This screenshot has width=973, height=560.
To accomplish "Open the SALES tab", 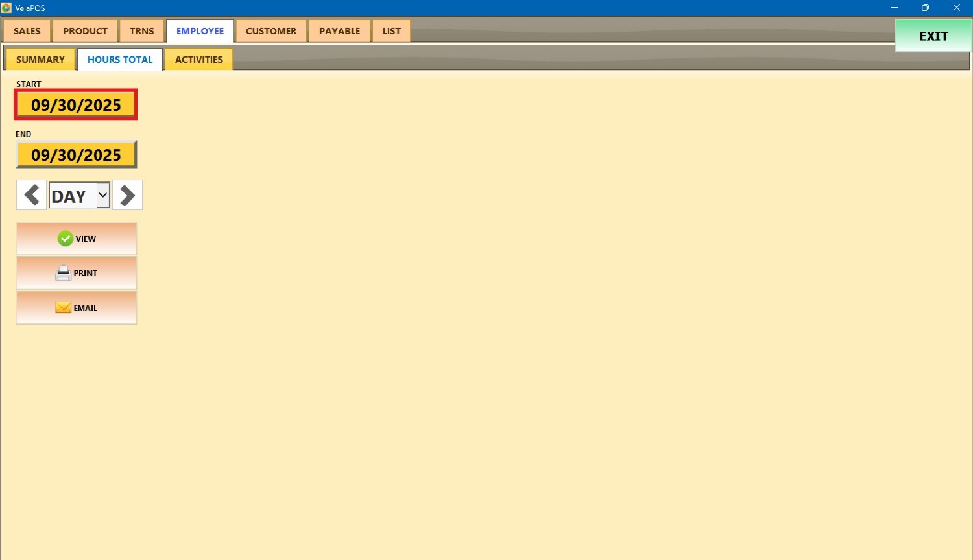I will [27, 31].
